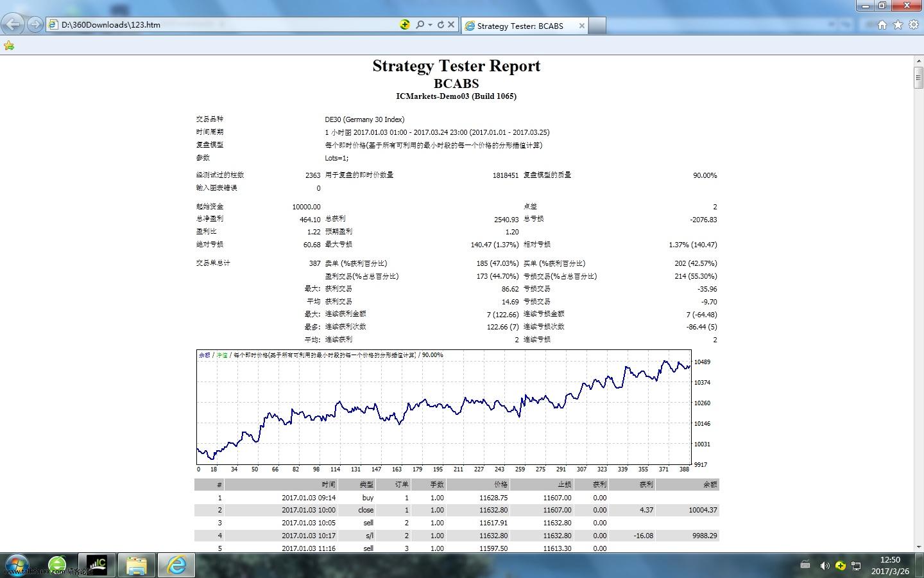Click the keyboard input method tray icon
This screenshot has width=924, height=578.
(x=805, y=565)
